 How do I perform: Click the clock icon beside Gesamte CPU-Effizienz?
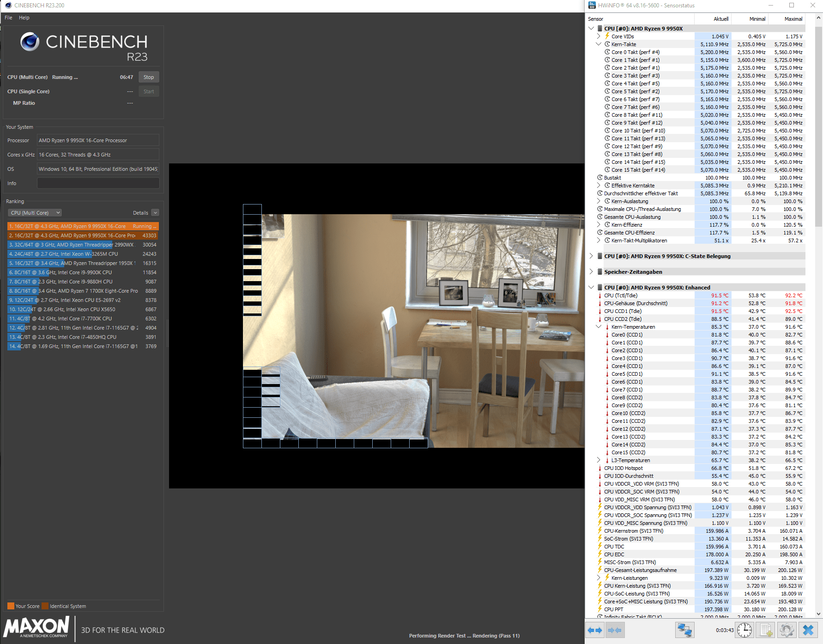600,233
